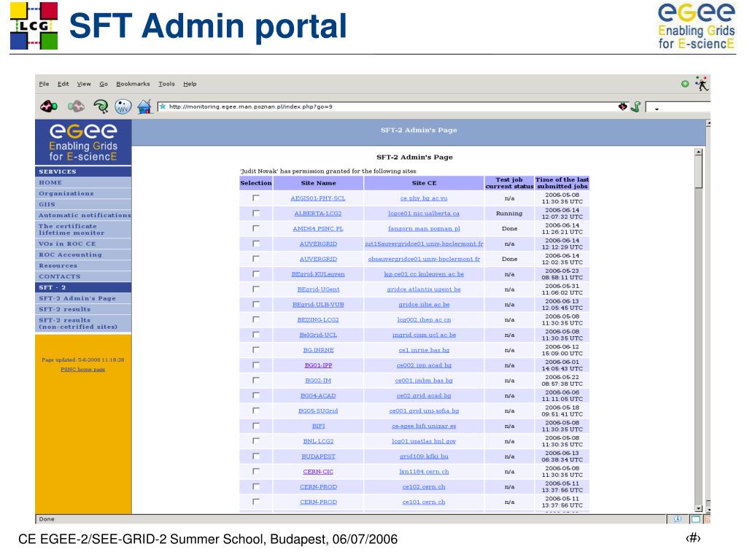Open SFT-2 results (non-certified sites)
747x560 pixels.
(x=77, y=324)
